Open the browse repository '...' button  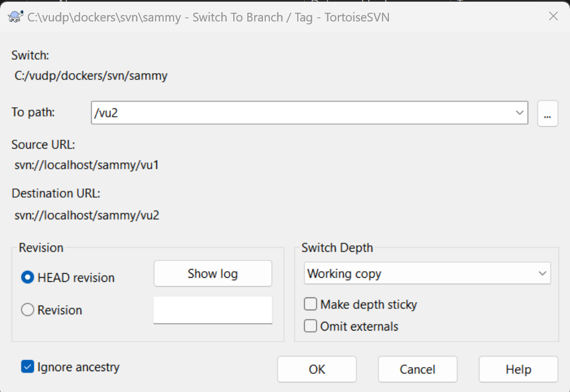(547, 114)
